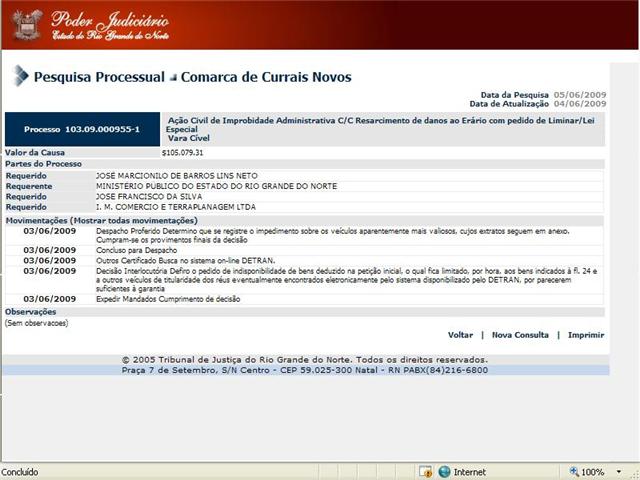Click the Poder Judiciário coat of arms logo
Viewport: 640px width, 480px height.
click(x=27, y=24)
